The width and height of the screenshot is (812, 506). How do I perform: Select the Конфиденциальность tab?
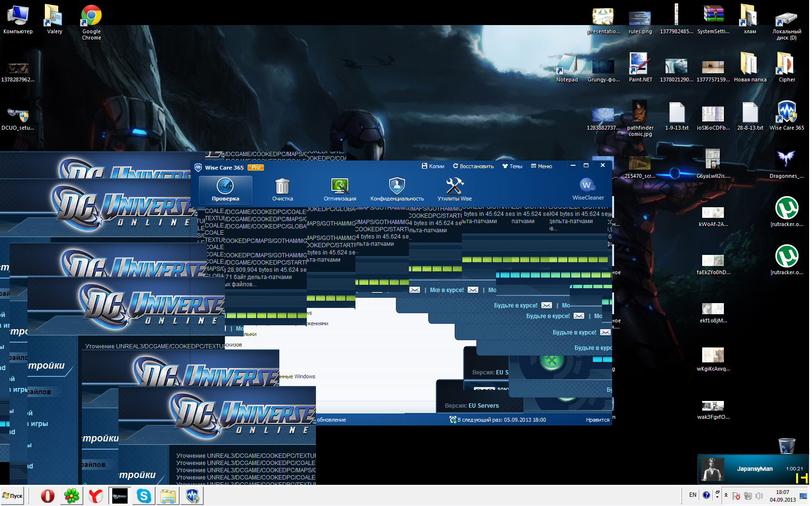(x=397, y=189)
